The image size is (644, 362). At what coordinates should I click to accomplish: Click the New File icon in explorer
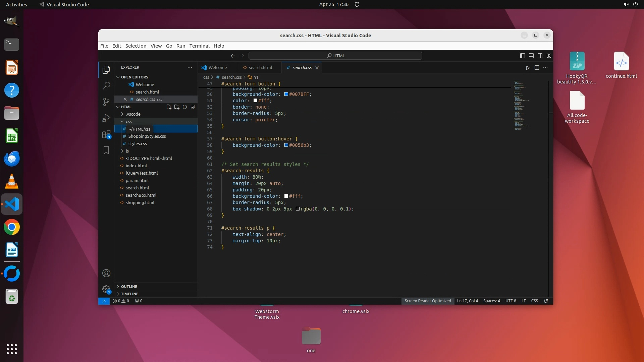pyautogui.click(x=169, y=107)
